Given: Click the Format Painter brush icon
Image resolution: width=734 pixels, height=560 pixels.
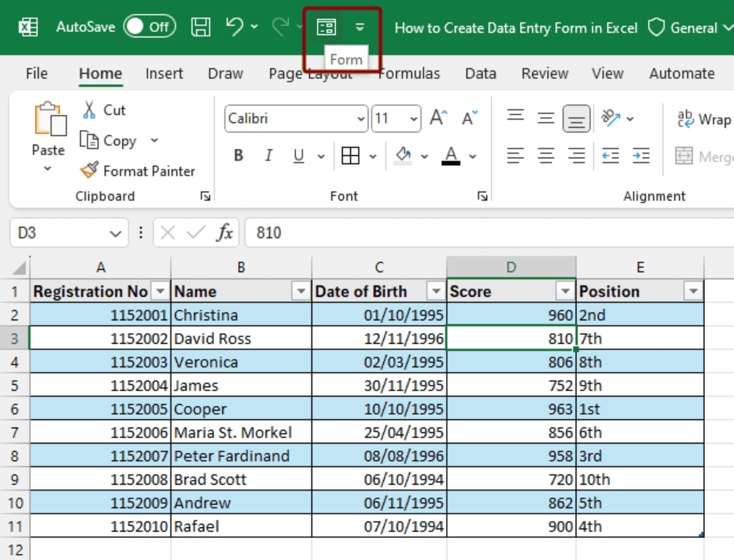Looking at the screenshot, I should click(89, 171).
